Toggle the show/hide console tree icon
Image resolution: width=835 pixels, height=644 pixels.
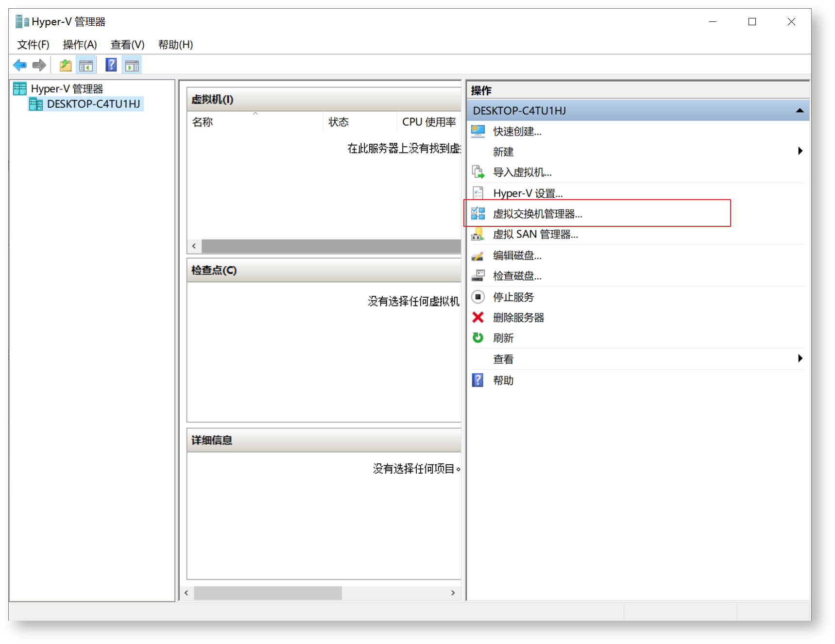click(x=86, y=65)
